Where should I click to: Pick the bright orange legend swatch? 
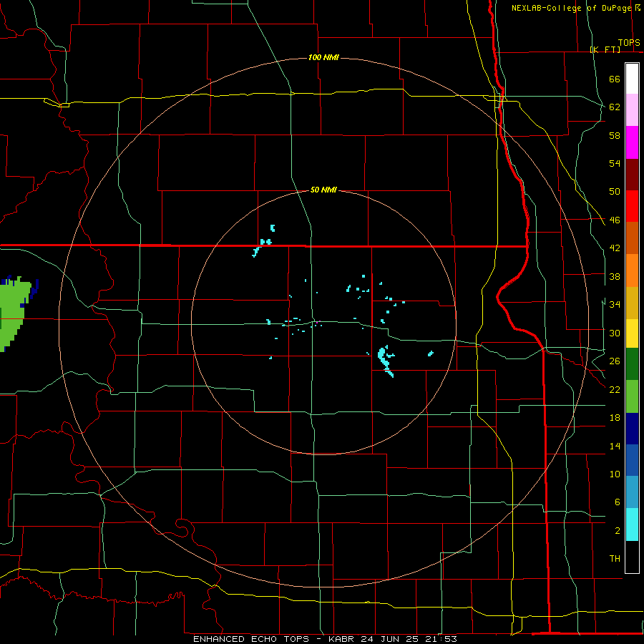click(x=632, y=270)
